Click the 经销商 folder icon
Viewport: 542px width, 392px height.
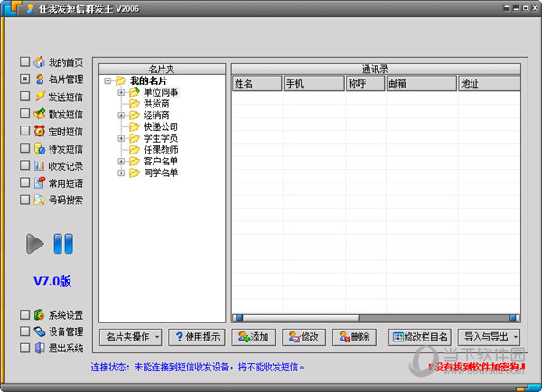(x=134, y=115)
